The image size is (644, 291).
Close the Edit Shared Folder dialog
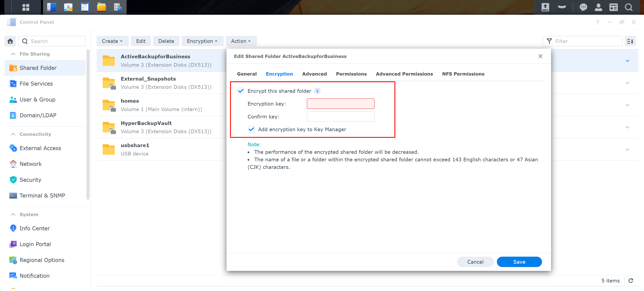(540, 56)
